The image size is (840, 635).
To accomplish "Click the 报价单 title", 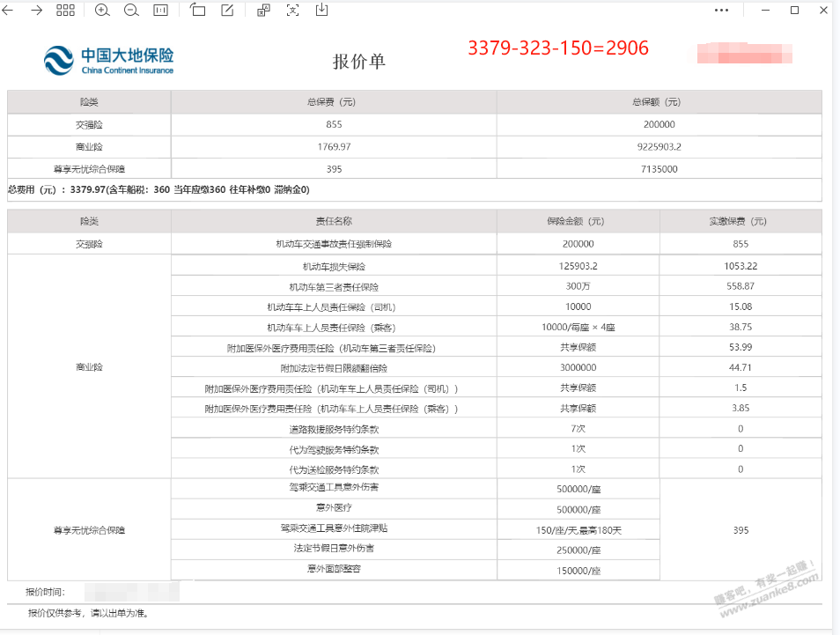I will pos(359,61).
